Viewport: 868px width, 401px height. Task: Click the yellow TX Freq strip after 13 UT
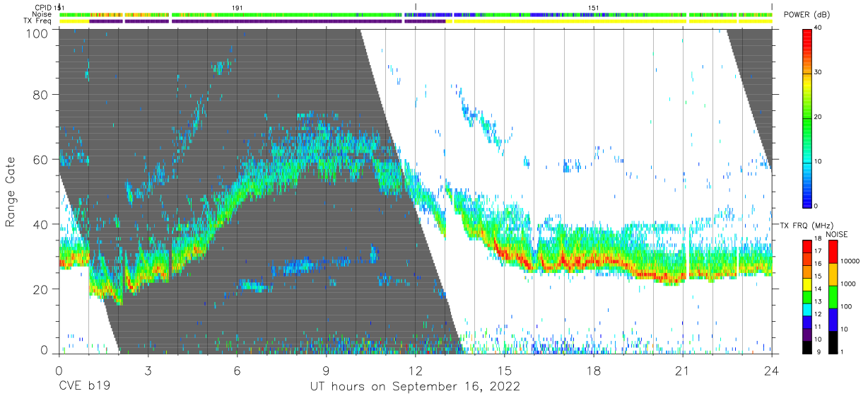pyautogui.click(x=570, y=21)
